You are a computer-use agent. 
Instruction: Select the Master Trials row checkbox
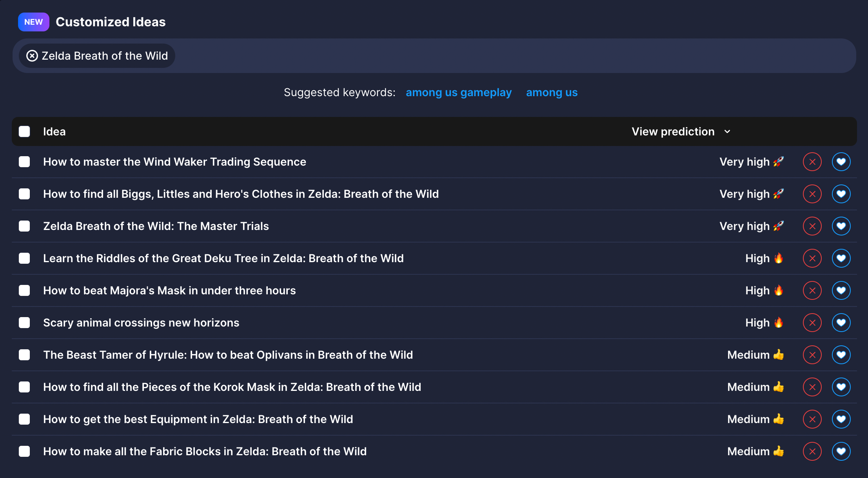[x=24, y=226]
